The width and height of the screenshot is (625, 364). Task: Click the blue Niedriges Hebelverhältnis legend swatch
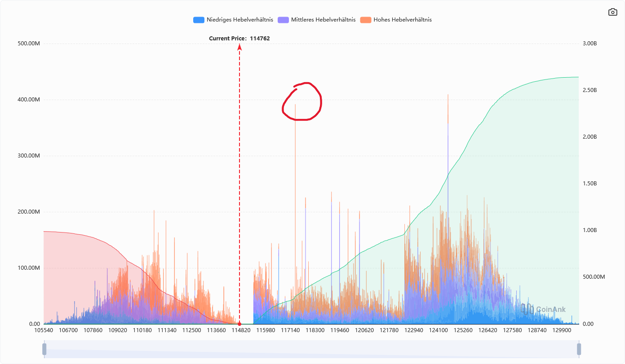(199, 20)
